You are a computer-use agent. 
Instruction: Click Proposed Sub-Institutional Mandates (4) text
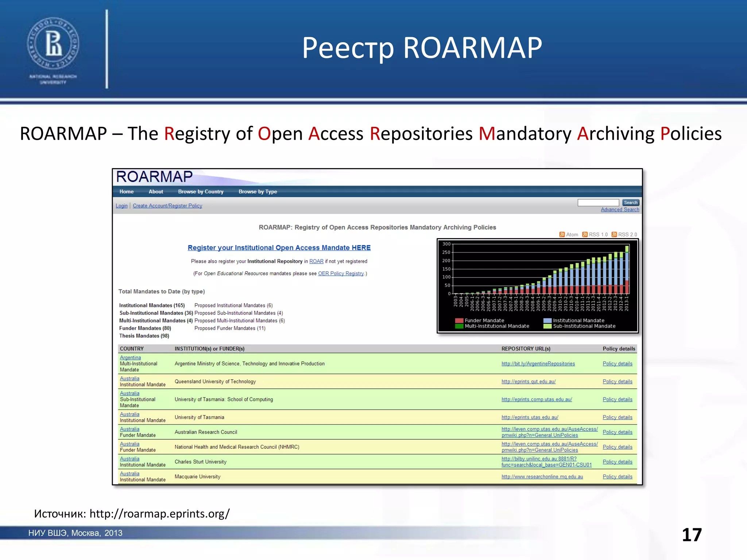coord(239,313)
